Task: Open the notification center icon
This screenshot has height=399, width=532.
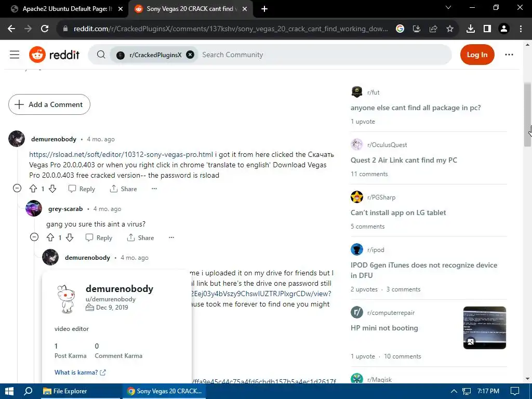Action: [x=515, y=391]
